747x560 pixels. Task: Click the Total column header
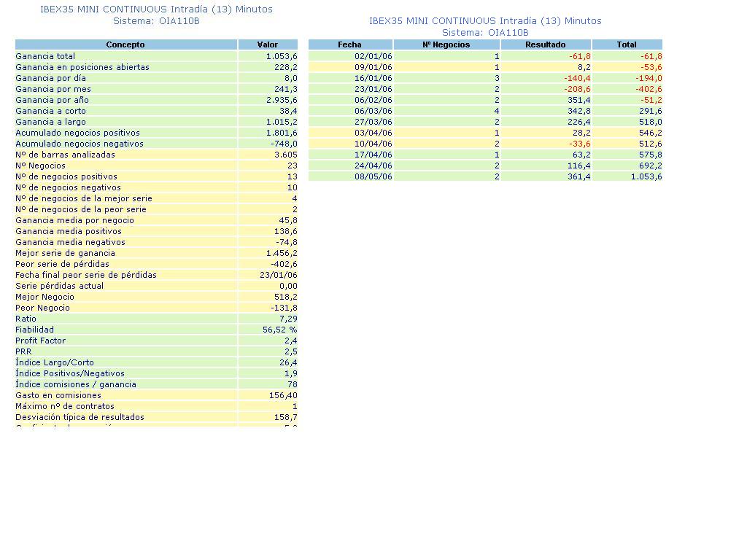pos(626,44)
